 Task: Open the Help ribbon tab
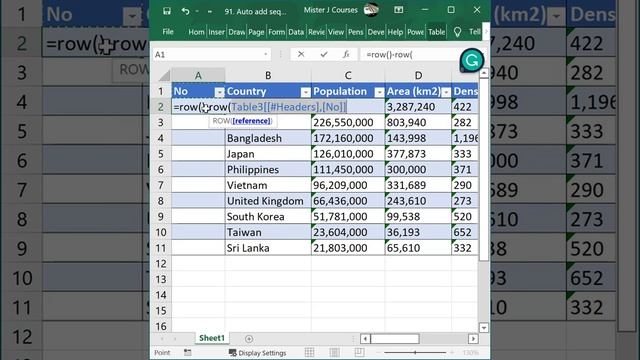click(x=395, y=32)
